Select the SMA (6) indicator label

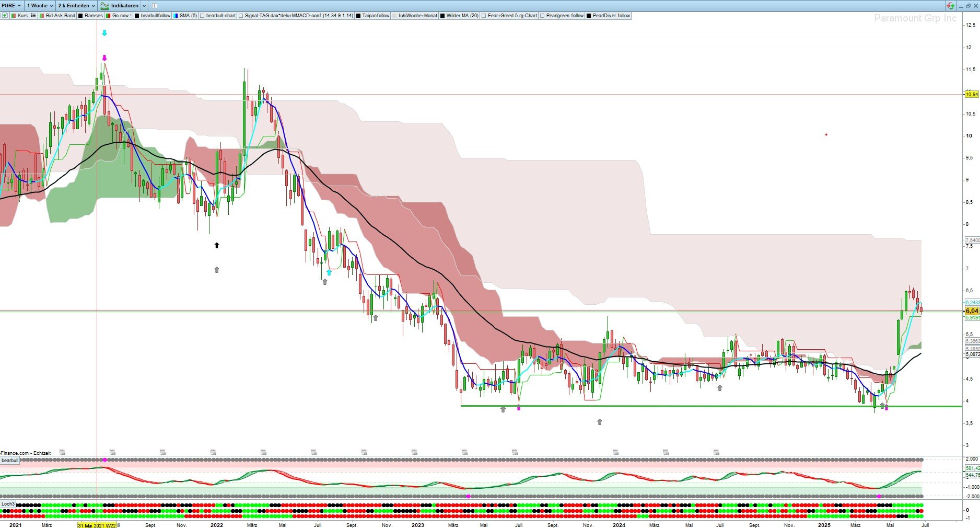pos(188,16)
